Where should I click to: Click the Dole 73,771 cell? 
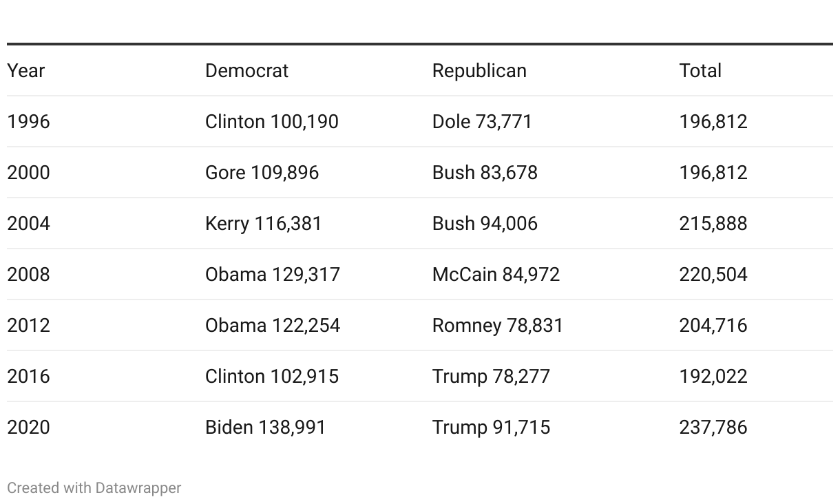(x=482, y=122)
